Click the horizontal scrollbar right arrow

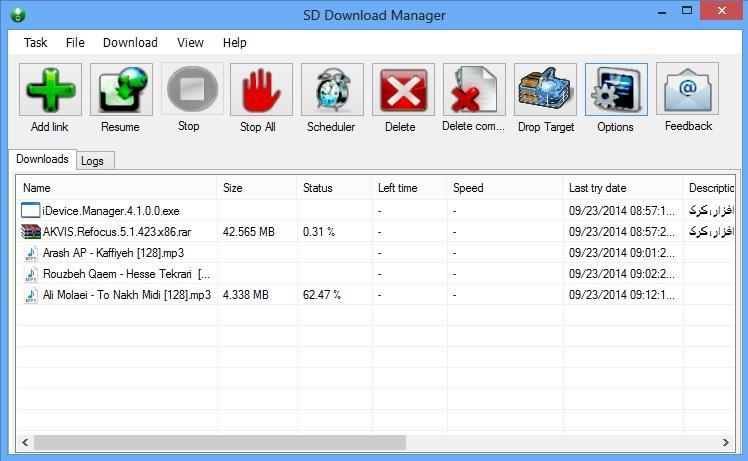click(x=726, y=442)
